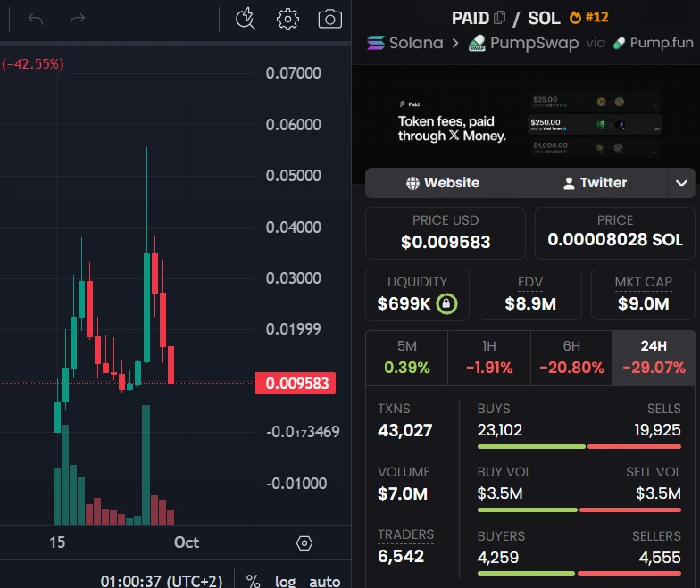Select the 1H timeframe tab
Screen dimensions: 700x588
[489, 358]
